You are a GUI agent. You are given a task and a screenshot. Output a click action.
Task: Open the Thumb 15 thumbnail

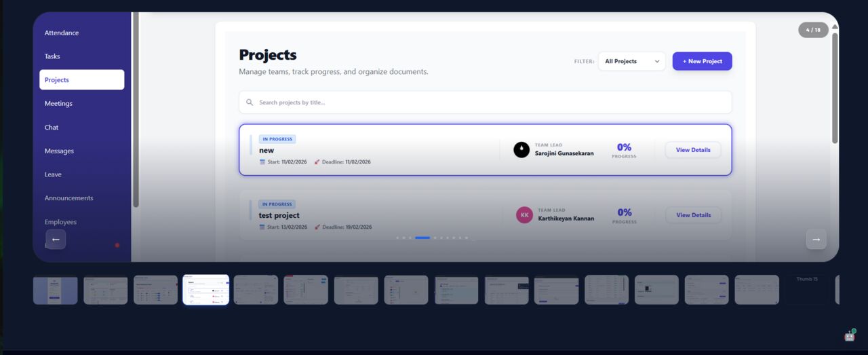[x=807, y=290]
